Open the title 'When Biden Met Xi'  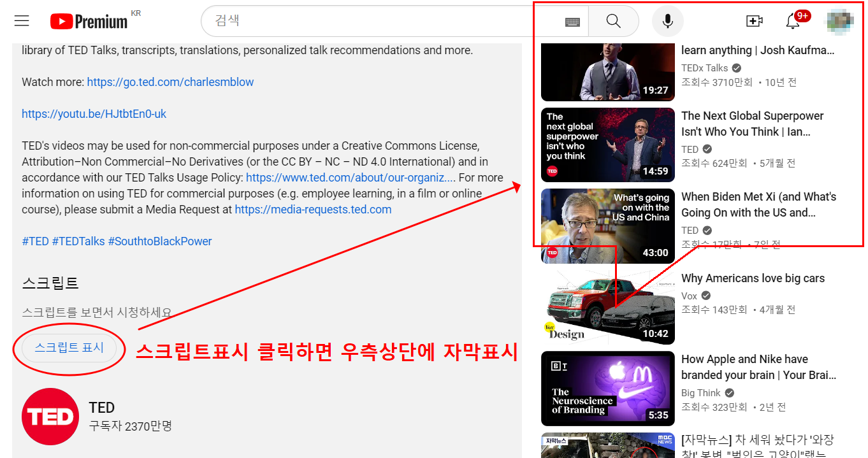click(759, 205)
